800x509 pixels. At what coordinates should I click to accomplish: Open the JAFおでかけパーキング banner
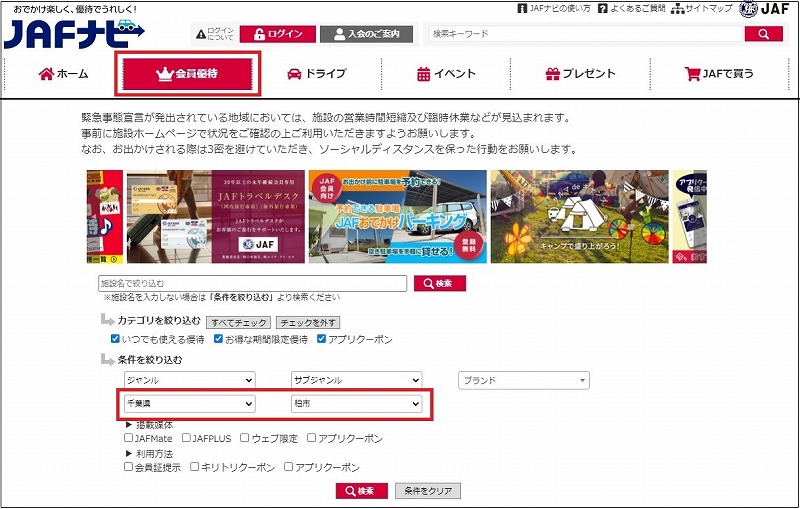point(397,217)
